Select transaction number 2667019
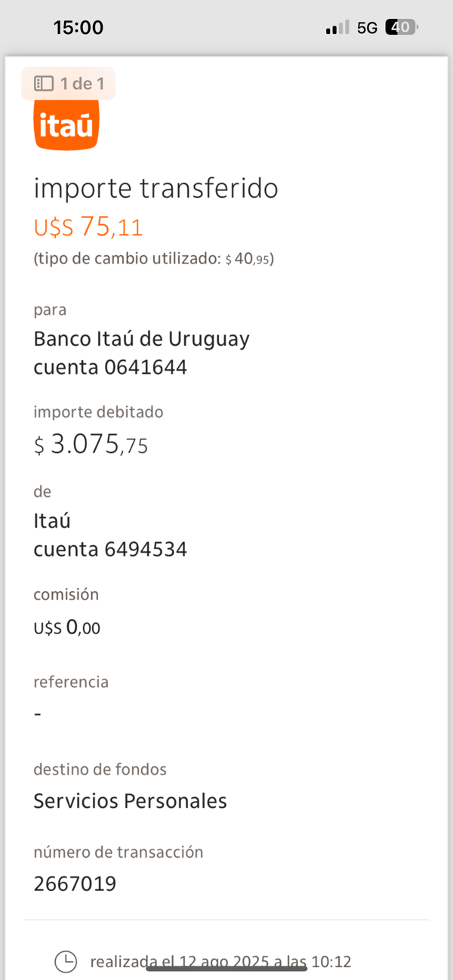 point(75,883)
